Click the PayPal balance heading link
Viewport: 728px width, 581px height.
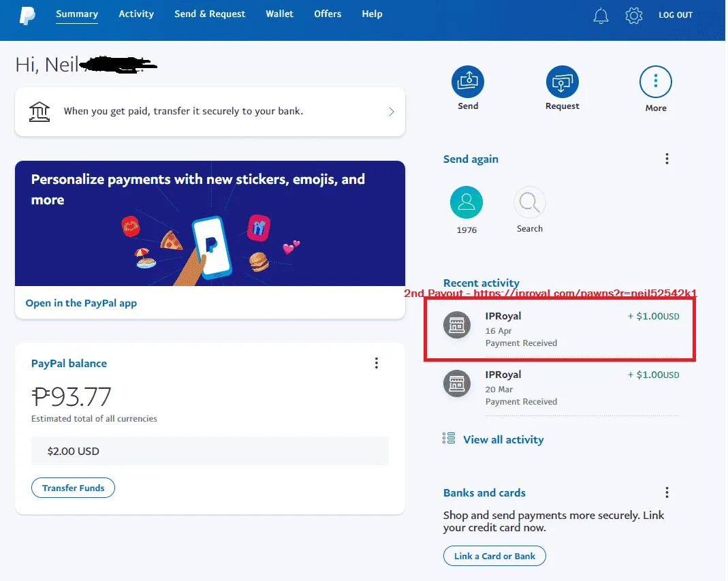coord(69,364)
